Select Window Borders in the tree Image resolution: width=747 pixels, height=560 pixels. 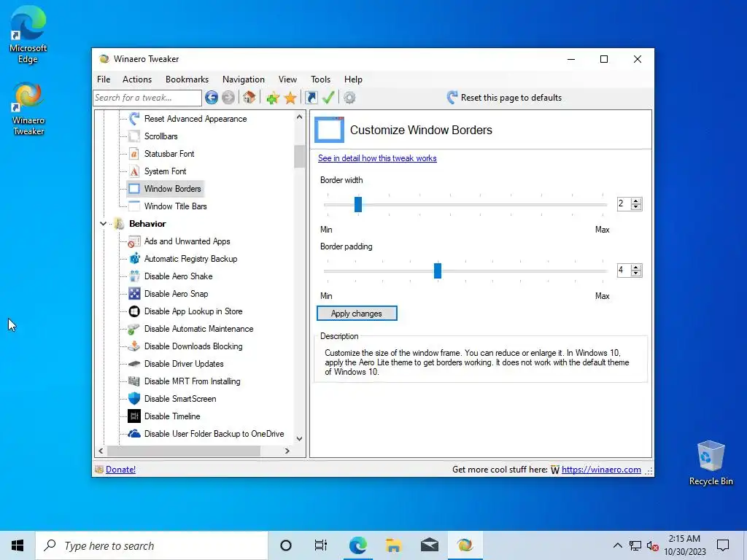(x=172, y=189)
